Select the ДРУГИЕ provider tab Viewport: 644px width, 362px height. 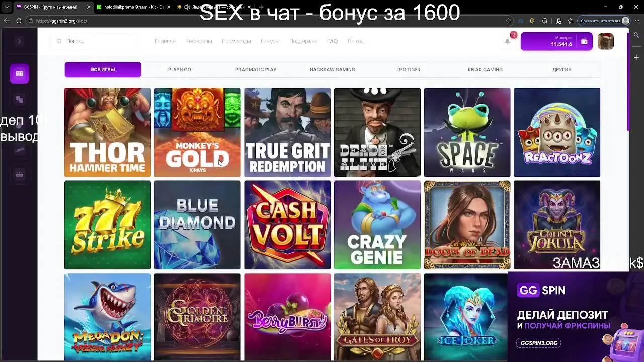[561, 69]
